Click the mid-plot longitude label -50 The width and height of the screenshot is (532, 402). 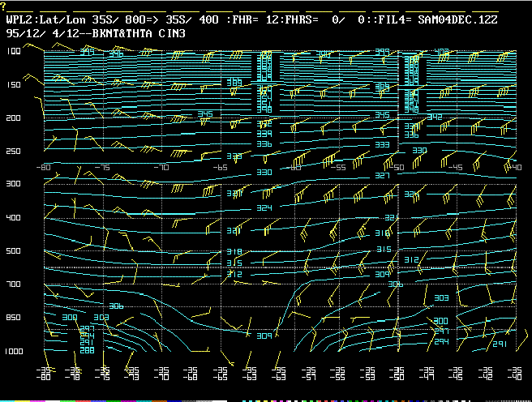397,168
